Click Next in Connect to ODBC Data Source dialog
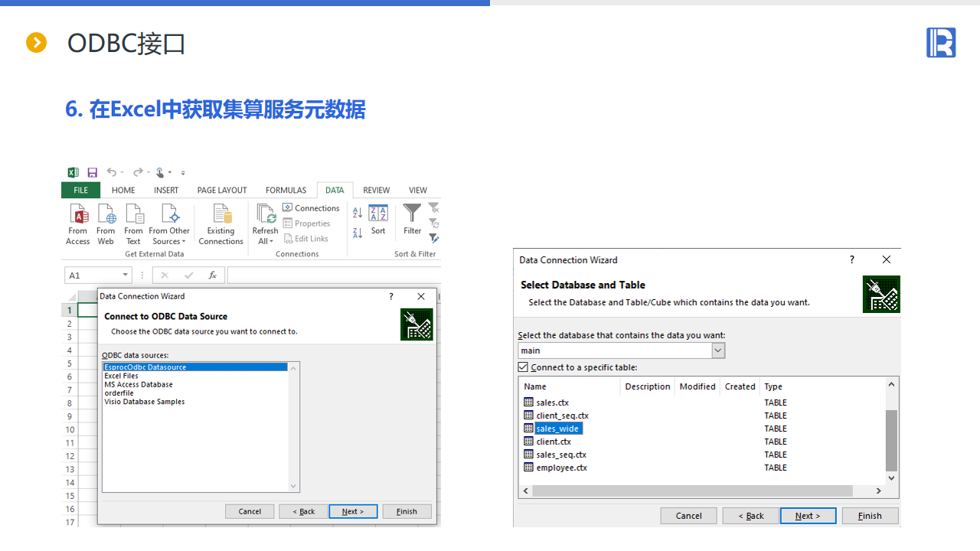The height and width of the screenshot is (551, 980). 353,511
